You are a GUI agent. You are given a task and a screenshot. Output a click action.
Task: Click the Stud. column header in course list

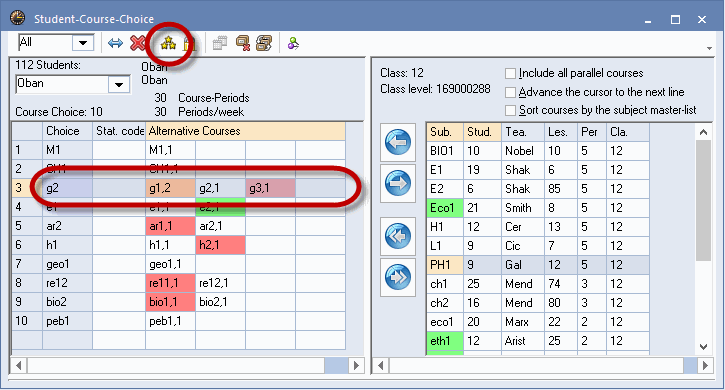pyautogui.click(x=482, y=132)
